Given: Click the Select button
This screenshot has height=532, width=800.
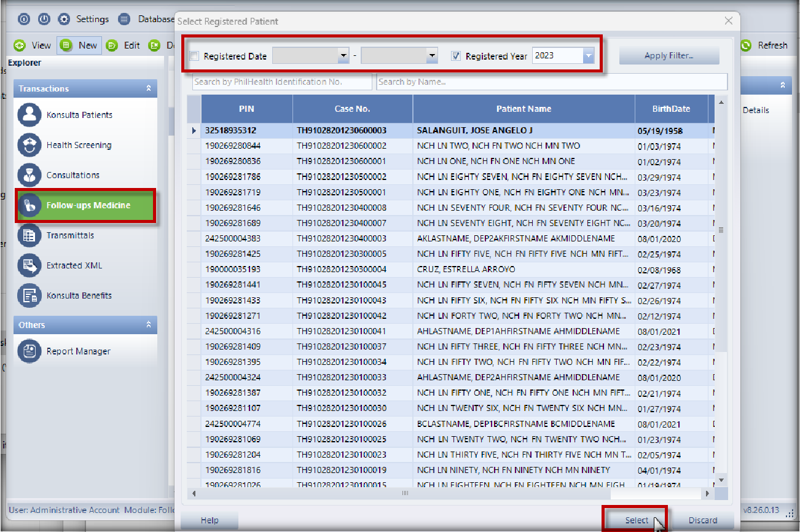Looking at the screenshot, I should click(636, 520).
